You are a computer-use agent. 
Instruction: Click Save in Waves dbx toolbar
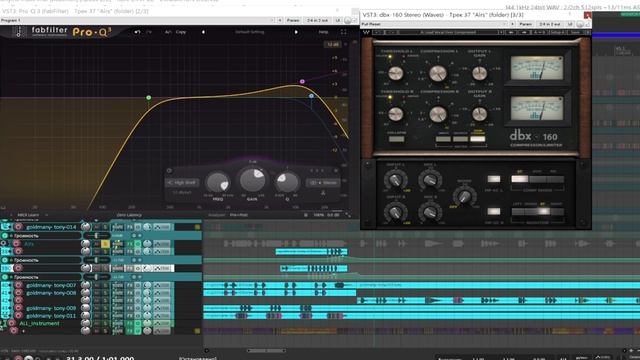pos(575,32)
